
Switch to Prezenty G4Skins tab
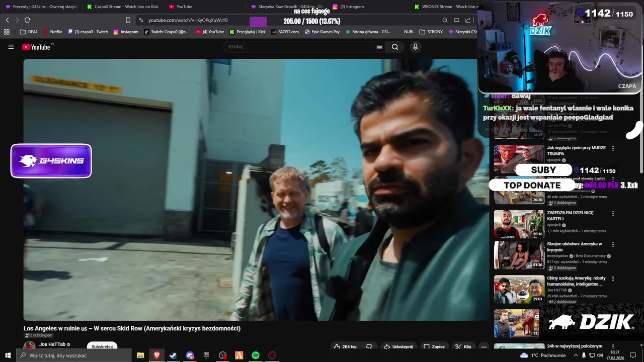41,7
